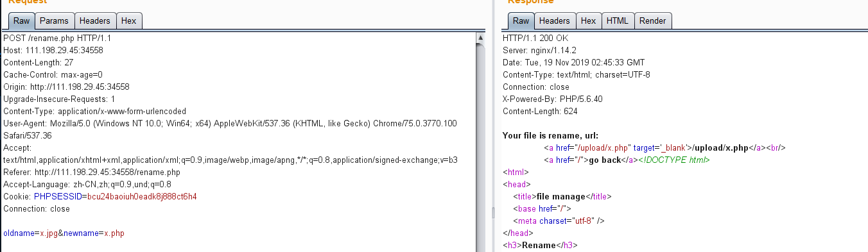
Task: Click the HTTP/1.1 200 OK status line
Action: [x=535, y=38]
